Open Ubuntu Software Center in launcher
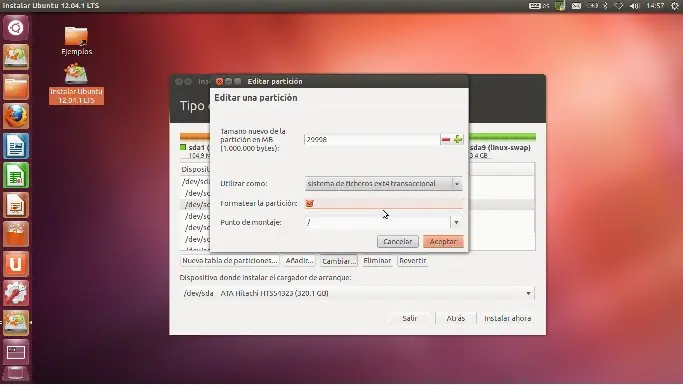This screenshot has height=385, width=683. (x=16, y=234)
